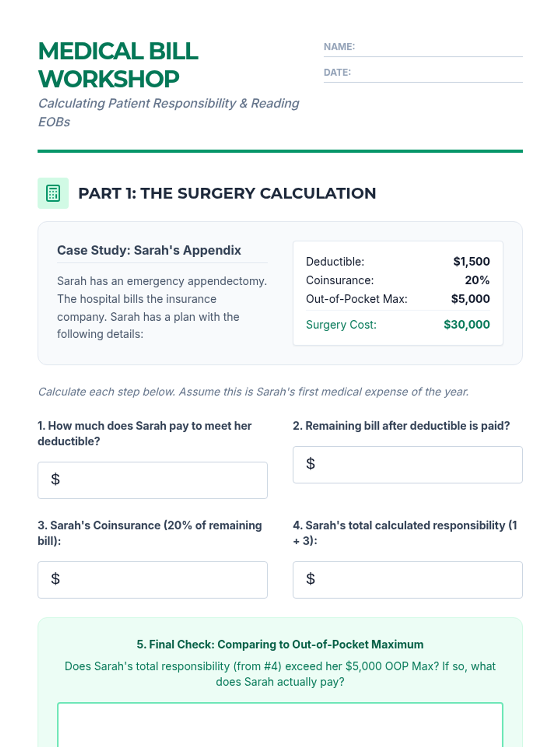Click the emergency appendectomy case description paragraph

[x=162, y=308]
